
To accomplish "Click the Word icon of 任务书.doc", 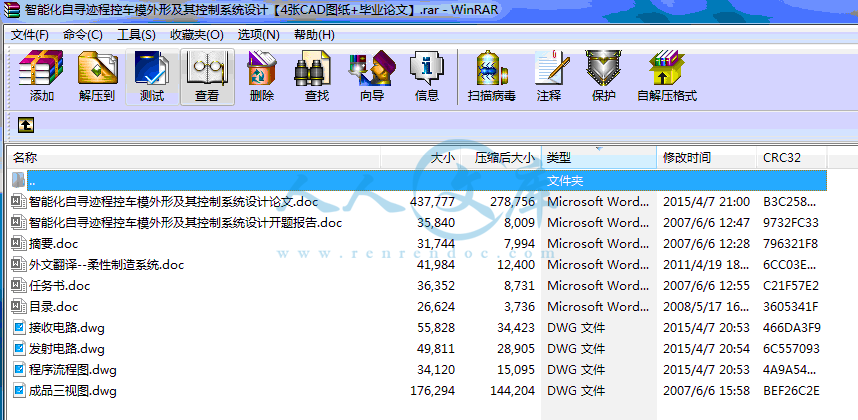I will pos(19,286).
